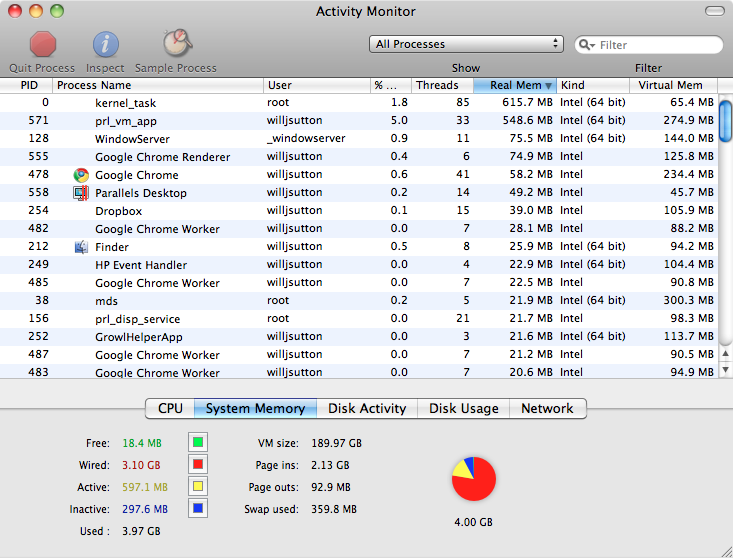Switch to the Network tab
Viewport: 733px width, 558px height.
point(547,408)
